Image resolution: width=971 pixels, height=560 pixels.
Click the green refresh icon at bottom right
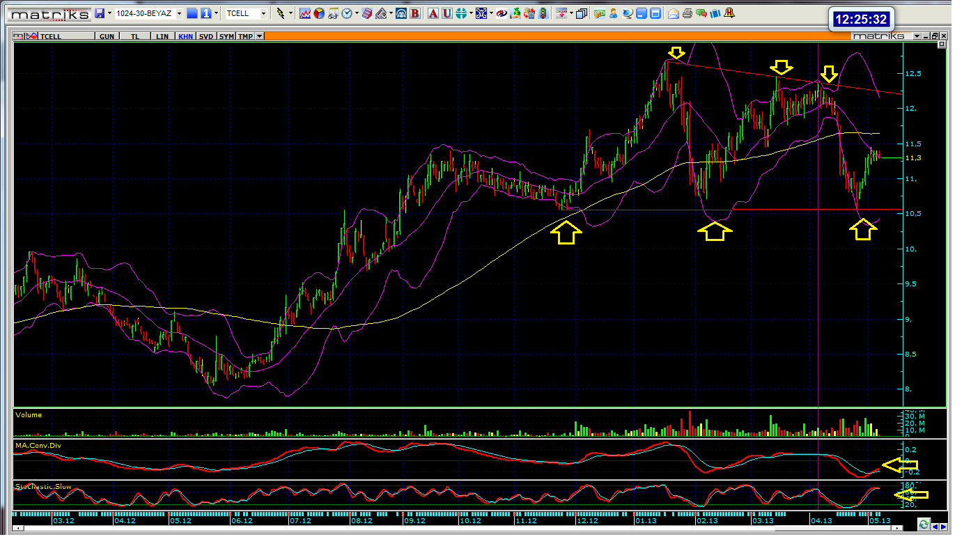pyautogui.click(x=924, y=524)
